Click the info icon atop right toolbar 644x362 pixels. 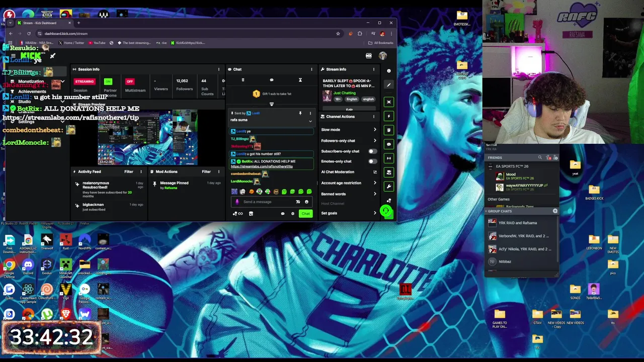coord(388,71)
